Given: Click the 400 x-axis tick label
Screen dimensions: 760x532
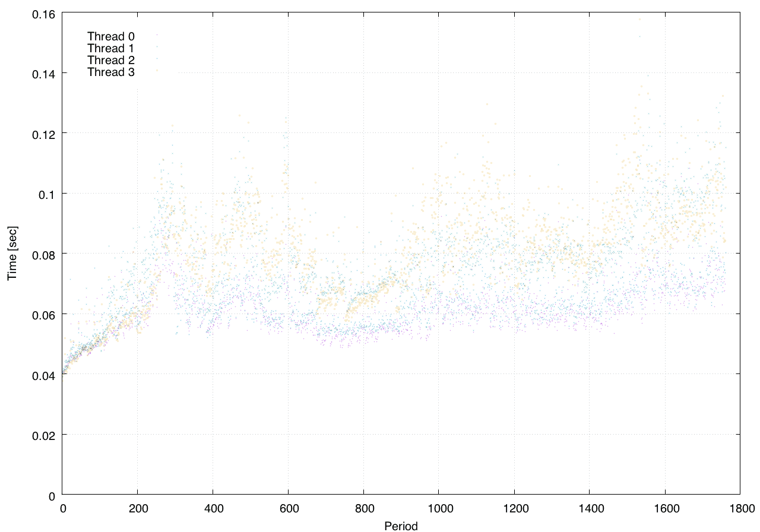Looking at the screenshot, I should coord(213,508).
